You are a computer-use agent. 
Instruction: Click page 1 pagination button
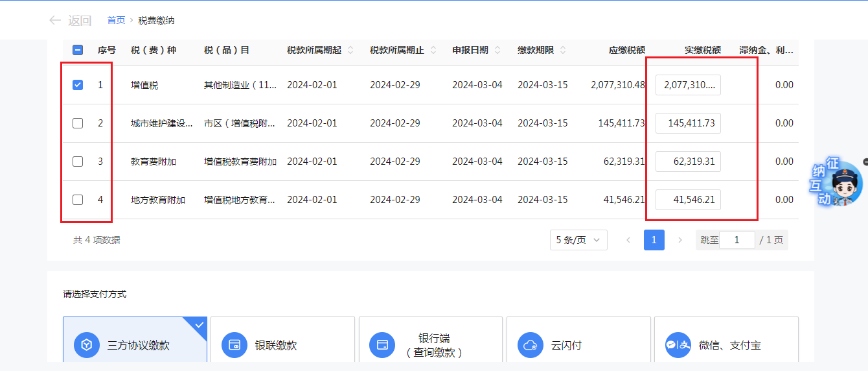coord(654,240)
